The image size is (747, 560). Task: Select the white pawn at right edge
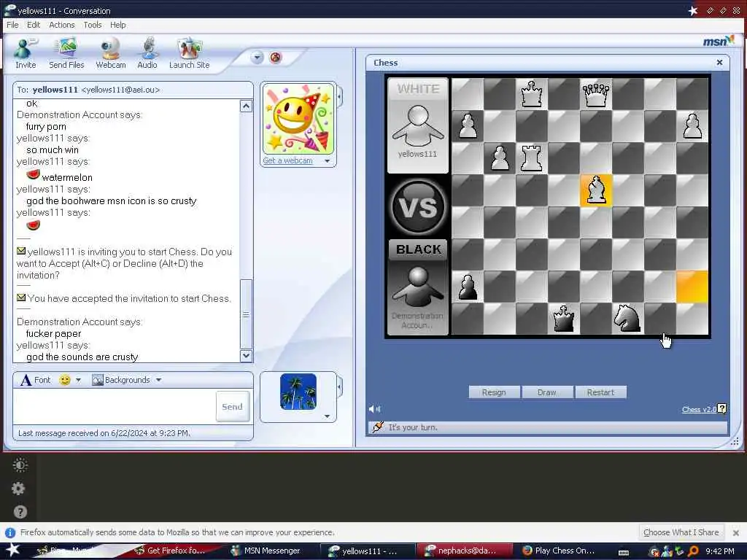click(692, 126)
